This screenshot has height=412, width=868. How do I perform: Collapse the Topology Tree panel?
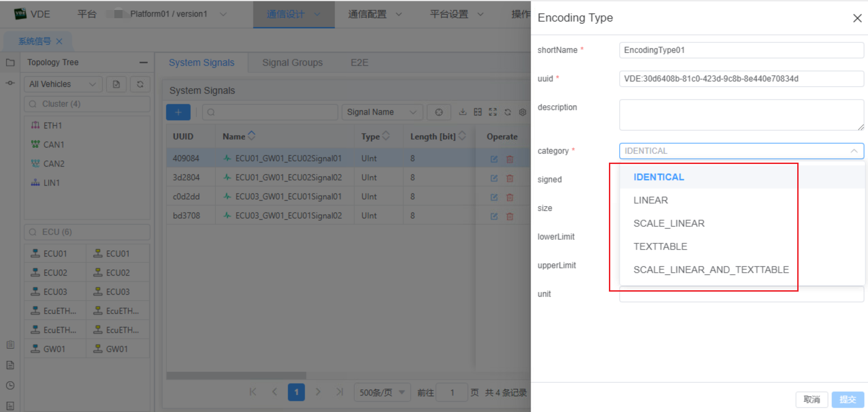click(143, 62)
